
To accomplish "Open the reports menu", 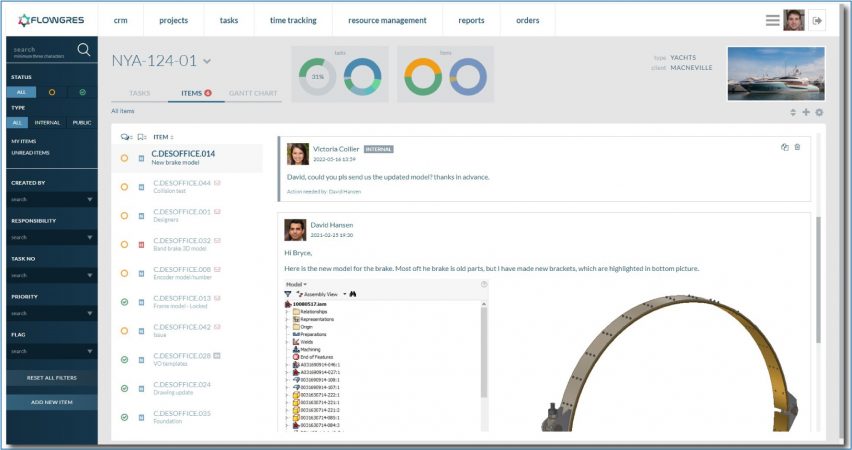I will 471,20.
